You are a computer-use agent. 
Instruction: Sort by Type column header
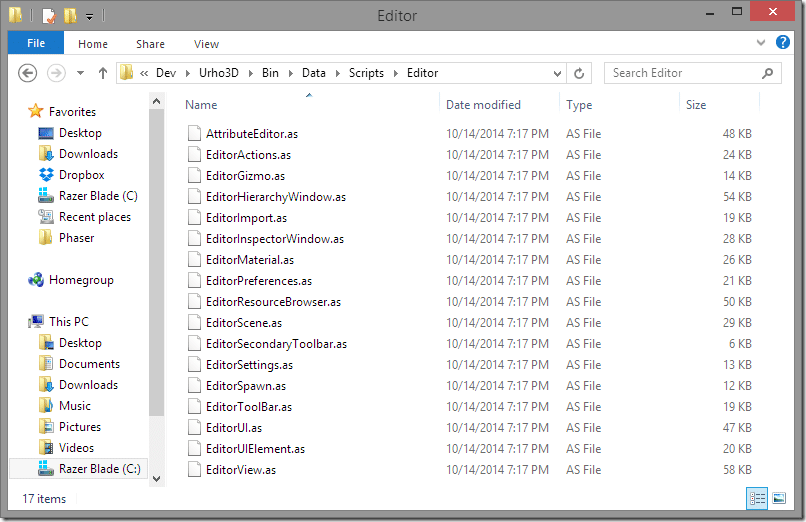point(579,105)
